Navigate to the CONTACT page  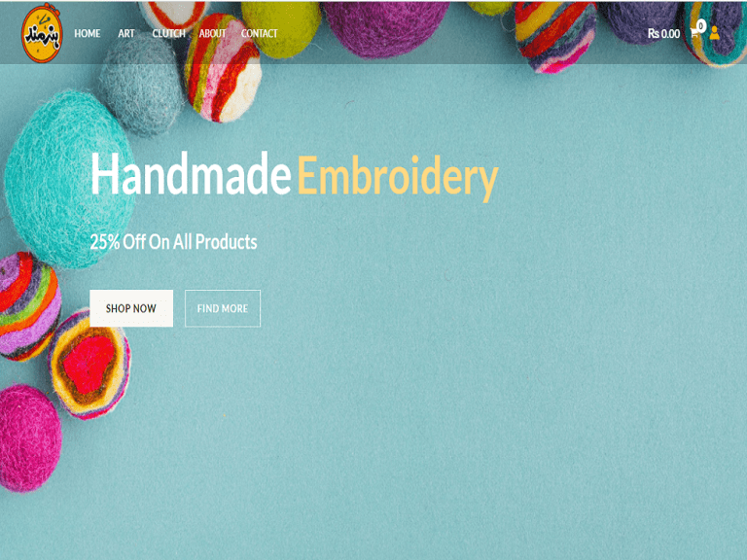259,33
